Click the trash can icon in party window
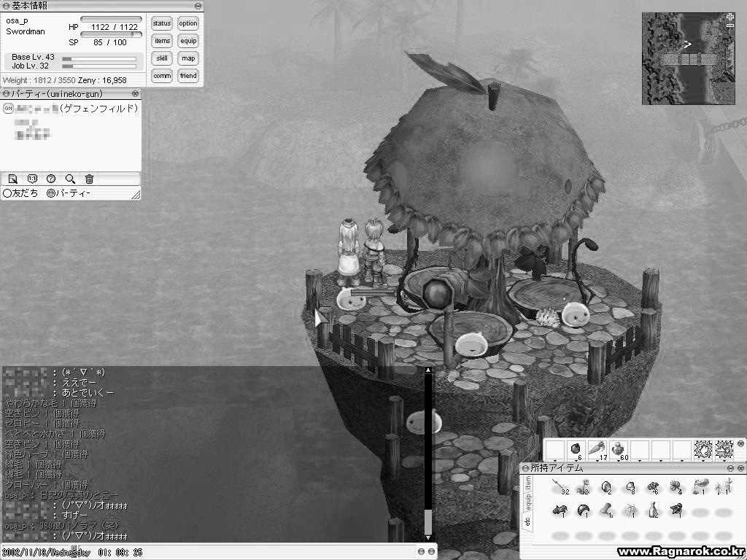Image resolution: width=747 pixels, height=560 pixels. (89, 179)
